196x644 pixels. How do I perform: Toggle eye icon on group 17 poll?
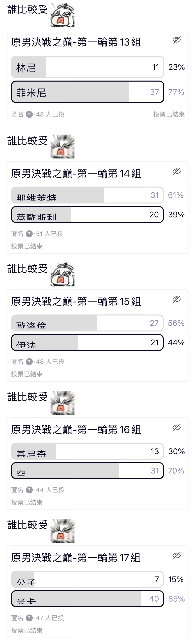tap(176, 555)
